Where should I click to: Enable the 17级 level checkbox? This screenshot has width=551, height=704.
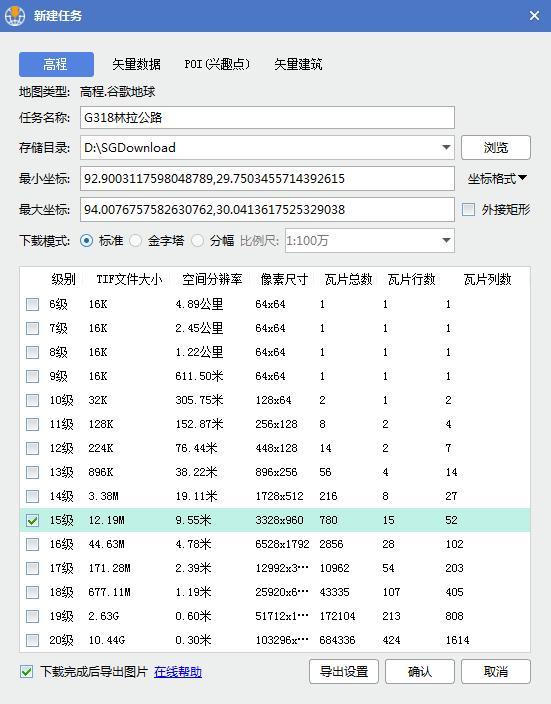[x=32, y=568]
